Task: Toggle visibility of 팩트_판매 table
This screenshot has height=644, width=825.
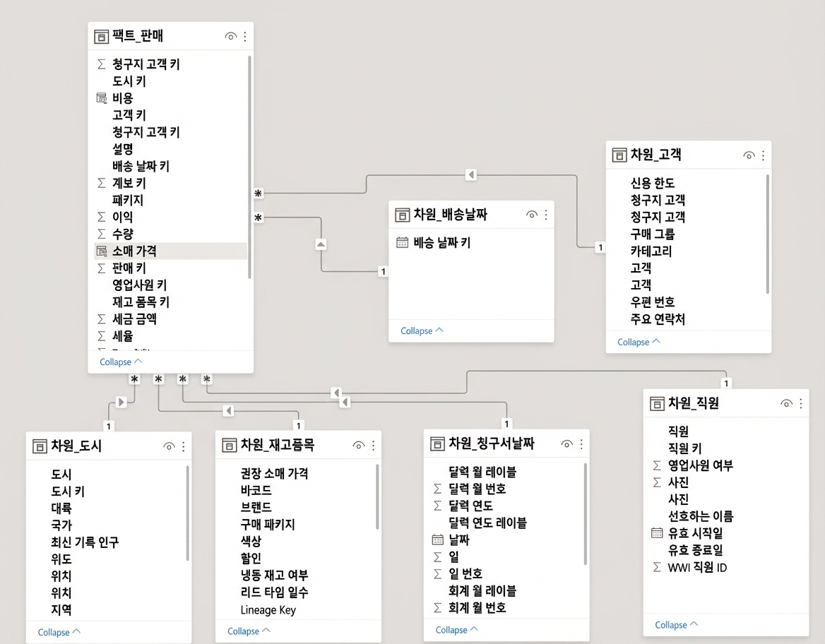Action: pos(230,36)
